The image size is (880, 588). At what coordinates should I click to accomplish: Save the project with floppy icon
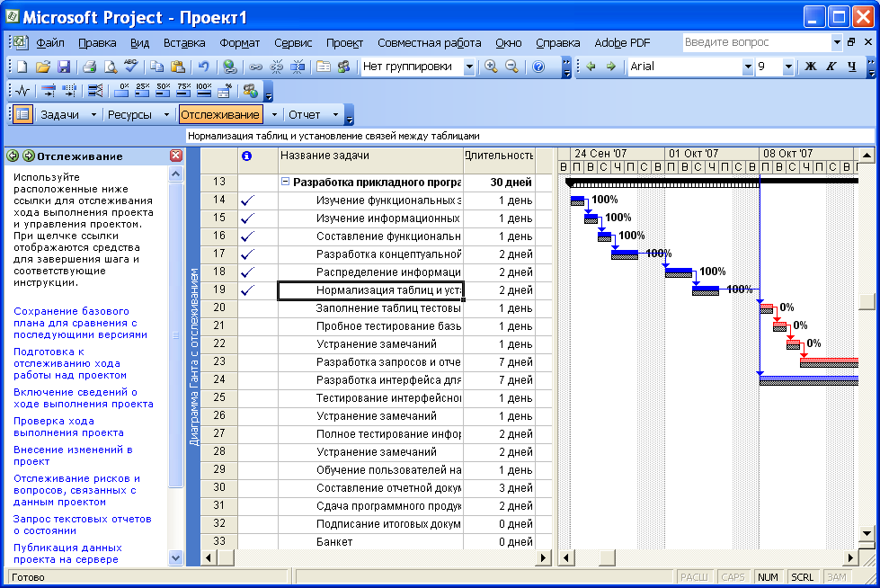[64, 67]
